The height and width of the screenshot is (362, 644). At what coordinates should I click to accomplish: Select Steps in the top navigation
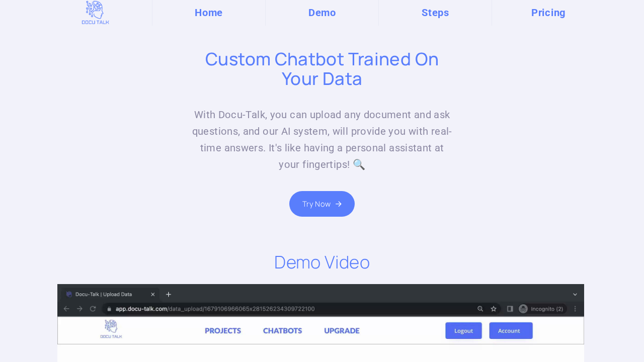click(435, 13)
